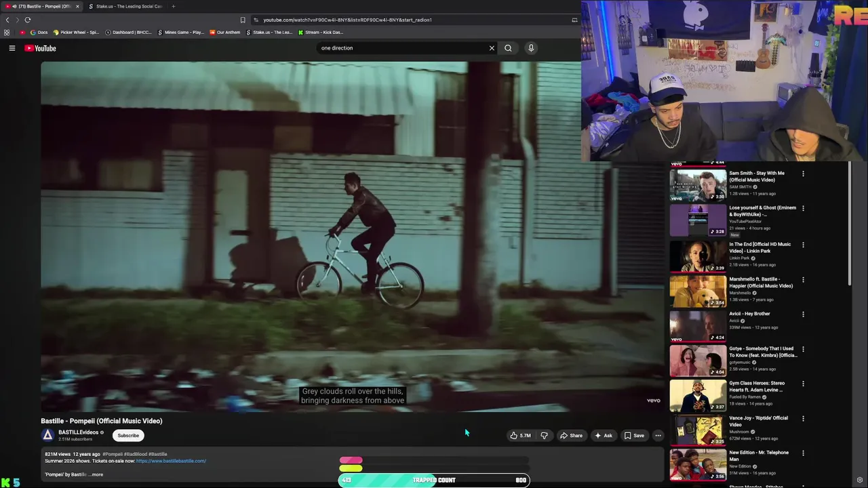Go back with the browser back arrow
Viewport: 868px width, 488px height.
[7, 20]
